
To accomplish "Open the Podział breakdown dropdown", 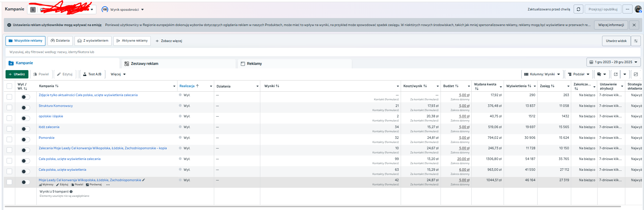I will click(578, 74).
